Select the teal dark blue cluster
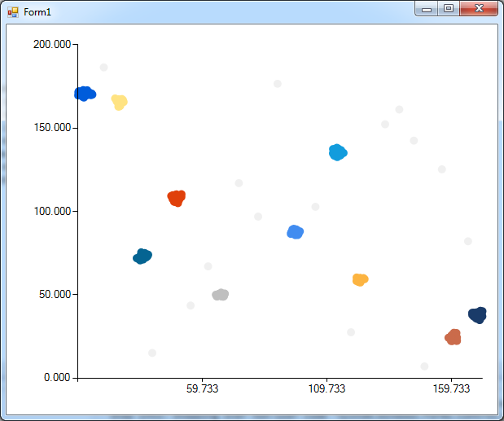This screenshot has height=421, width=504. (x=142, y=257)
